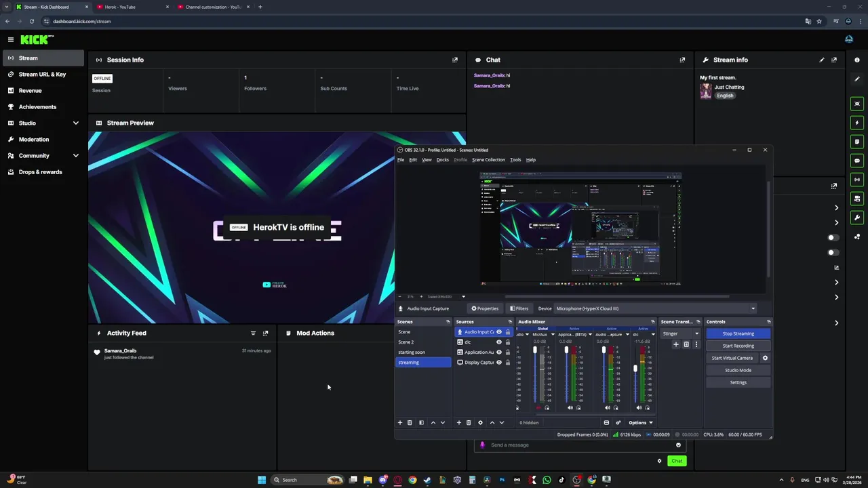Open chat settings gear beside Chat button
Viewport: 868px width, 488px height.
pyautogui.click(x=659, y=461)
